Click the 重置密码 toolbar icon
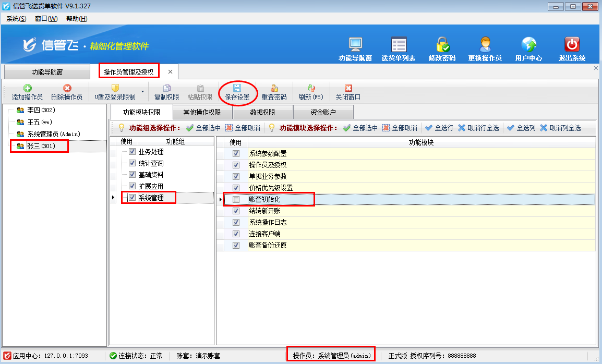The image size is (602, 364). 274,88
